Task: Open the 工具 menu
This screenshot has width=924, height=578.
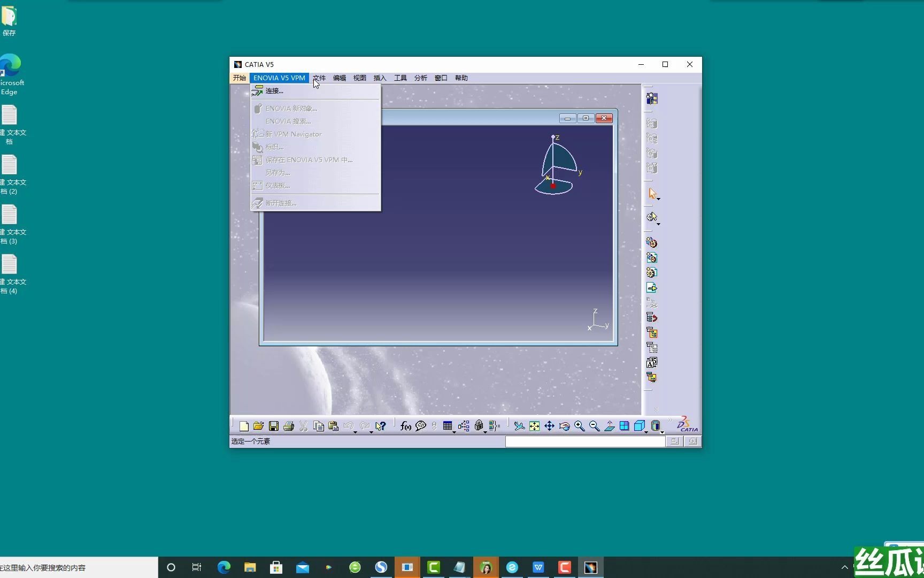Action: 401,78
